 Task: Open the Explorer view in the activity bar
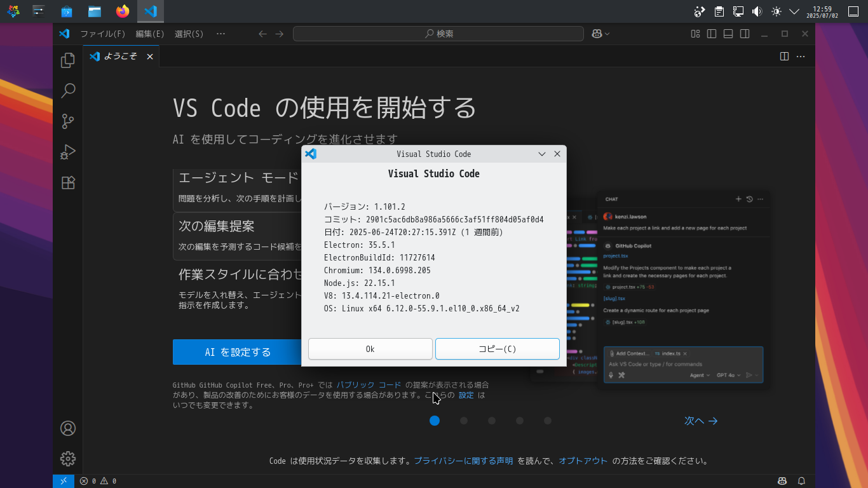coord(68,60)
